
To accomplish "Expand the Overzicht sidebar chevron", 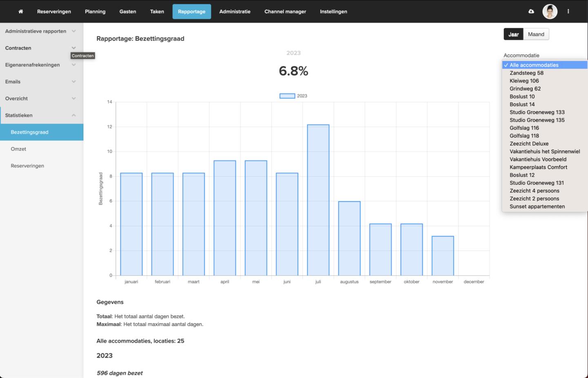I will 73,98.
